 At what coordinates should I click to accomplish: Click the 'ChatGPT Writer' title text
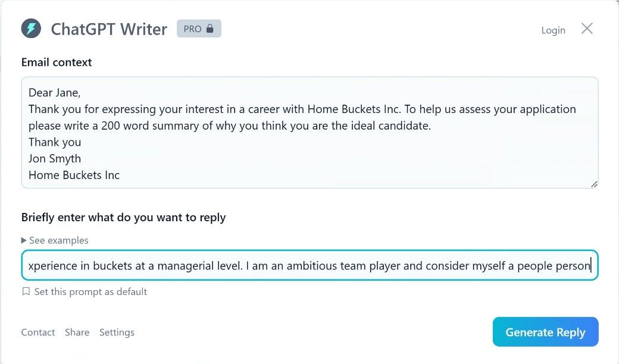point(109,29)
